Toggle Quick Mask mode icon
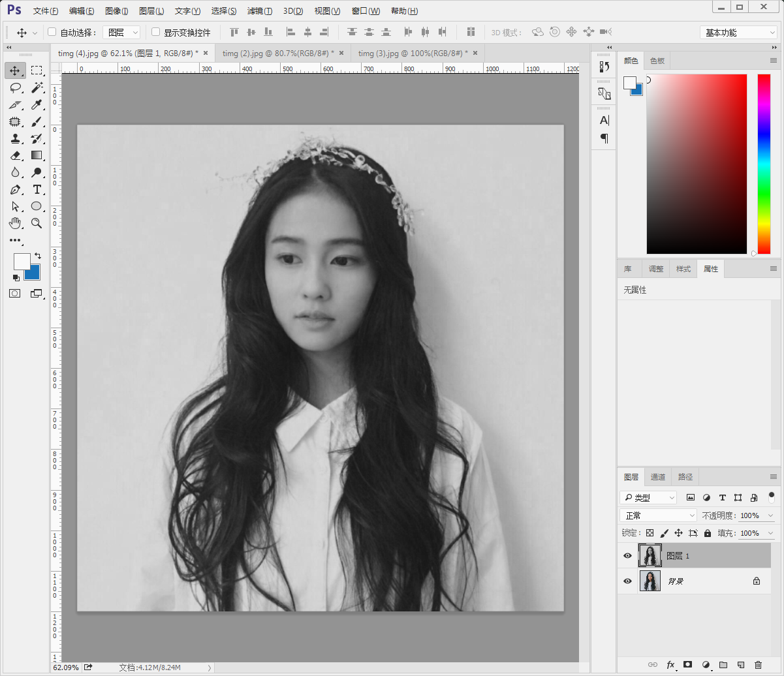The width and height of the screenshot is (784, 676). tap(14, 294)
